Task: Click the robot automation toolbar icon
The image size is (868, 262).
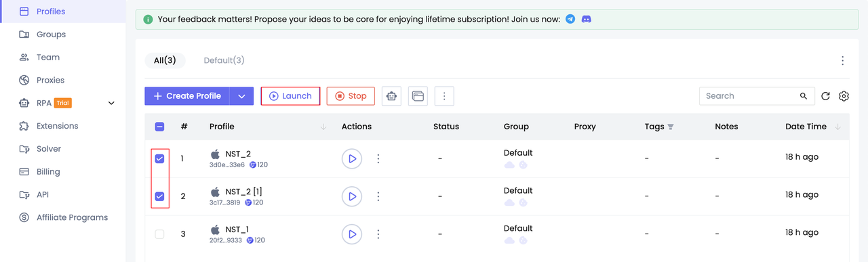Action: tap(391, 96)
